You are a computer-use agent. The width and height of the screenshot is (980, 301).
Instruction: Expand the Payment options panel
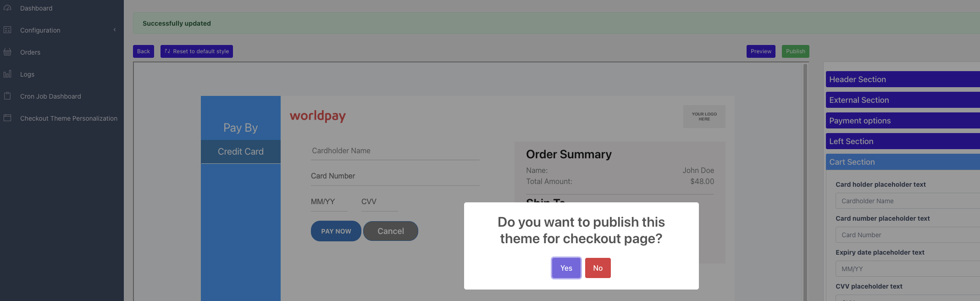point(902,121)
